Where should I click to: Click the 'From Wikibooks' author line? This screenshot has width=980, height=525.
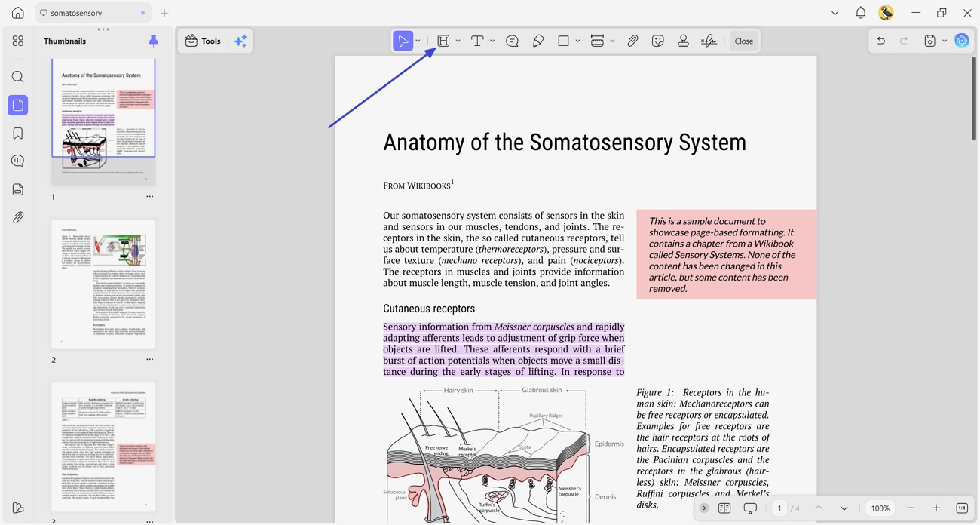click(x=418, y=185)
